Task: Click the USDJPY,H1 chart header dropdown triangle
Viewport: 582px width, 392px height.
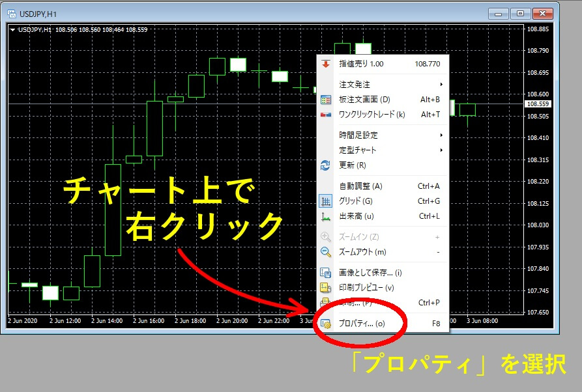Action: click(13, 29)
